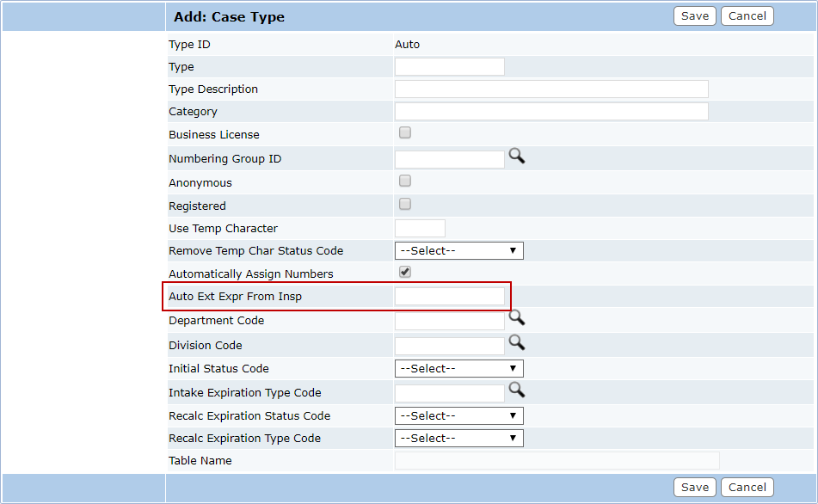The width and height of the screenshot is (818, 504).
Task: Expand Remove Temp Char Status Code dropdown
Action: 458,251
